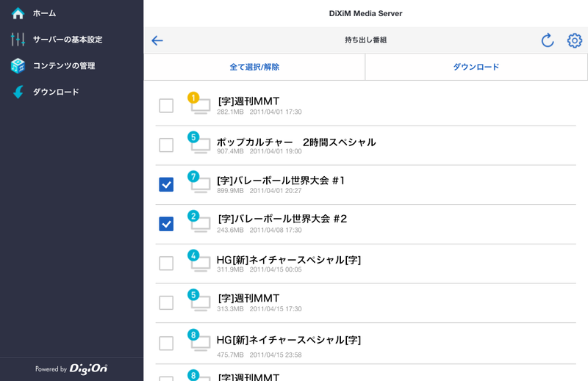Viewport: 588px width, 381px height.
Task: Refresh the program list
Action: (548, 40)
